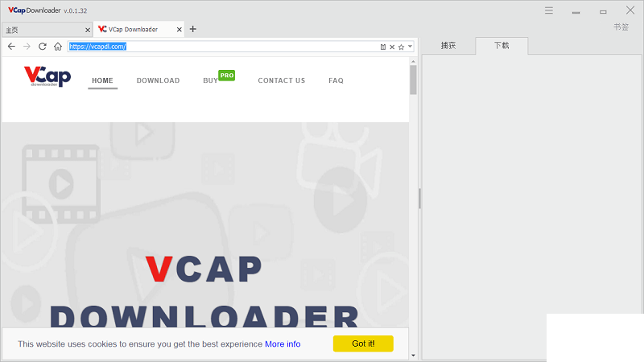
Task: Click the clipboard icon in address bar
Action: coord(383,47)
